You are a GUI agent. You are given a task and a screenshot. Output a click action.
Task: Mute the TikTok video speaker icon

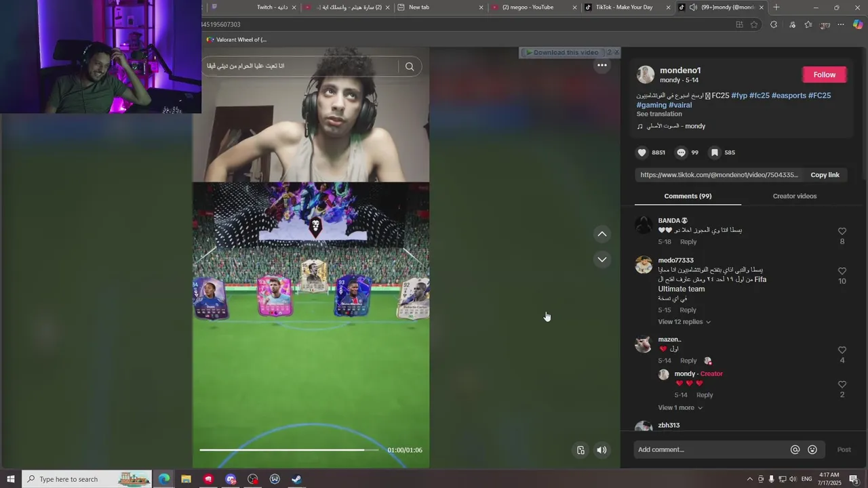tap(601, 450)
